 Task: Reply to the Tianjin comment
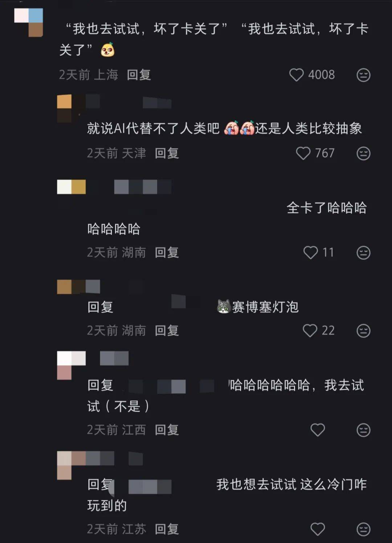click(x=167, y=153)
